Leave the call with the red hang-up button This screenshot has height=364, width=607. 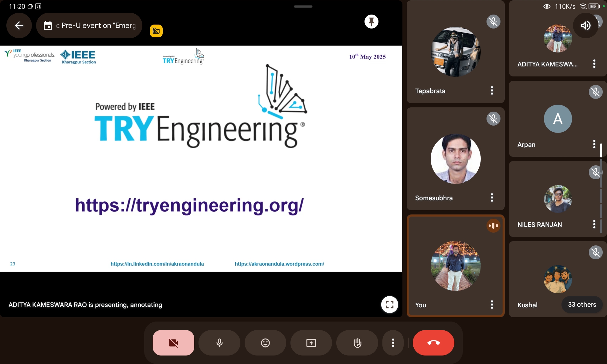point(433,343)
